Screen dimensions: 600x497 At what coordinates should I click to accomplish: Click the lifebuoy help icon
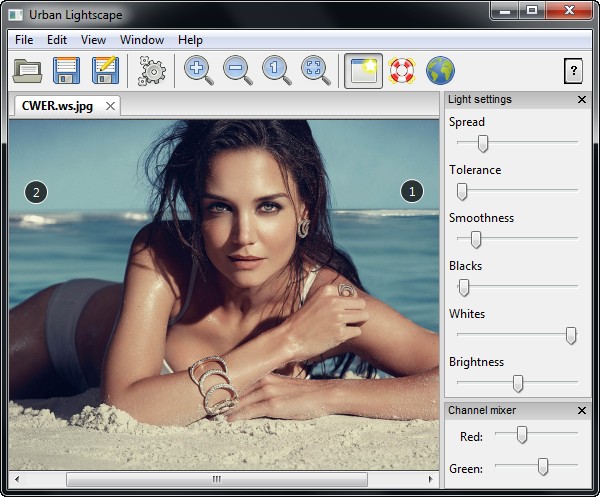pos(402,71)
